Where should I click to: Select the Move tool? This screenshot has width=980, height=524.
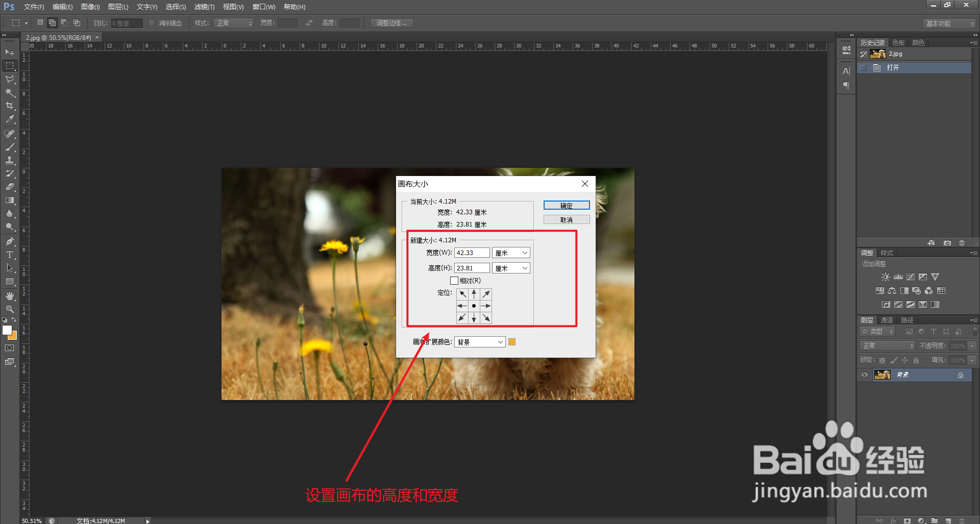[10, 53]
